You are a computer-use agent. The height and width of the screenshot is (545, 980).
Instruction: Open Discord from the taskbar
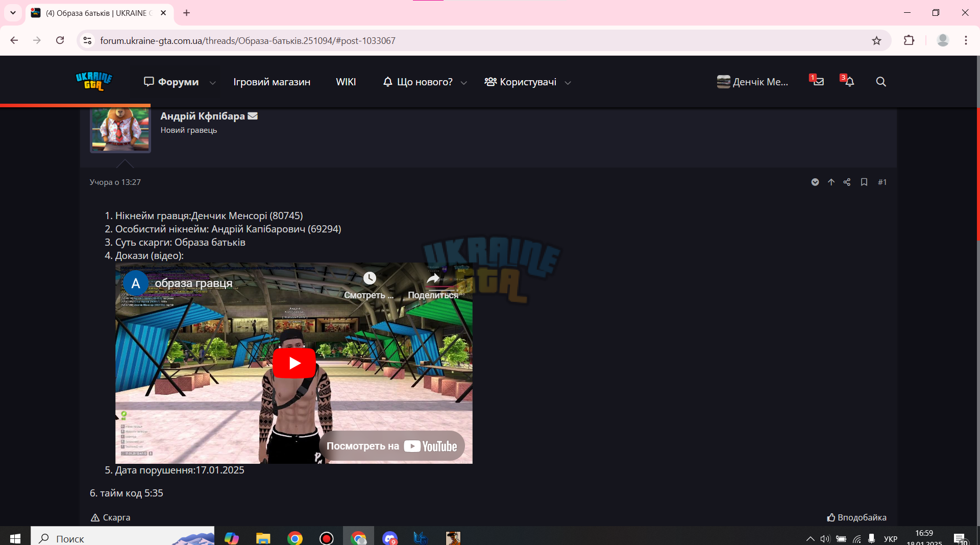(x=390, y=538)
